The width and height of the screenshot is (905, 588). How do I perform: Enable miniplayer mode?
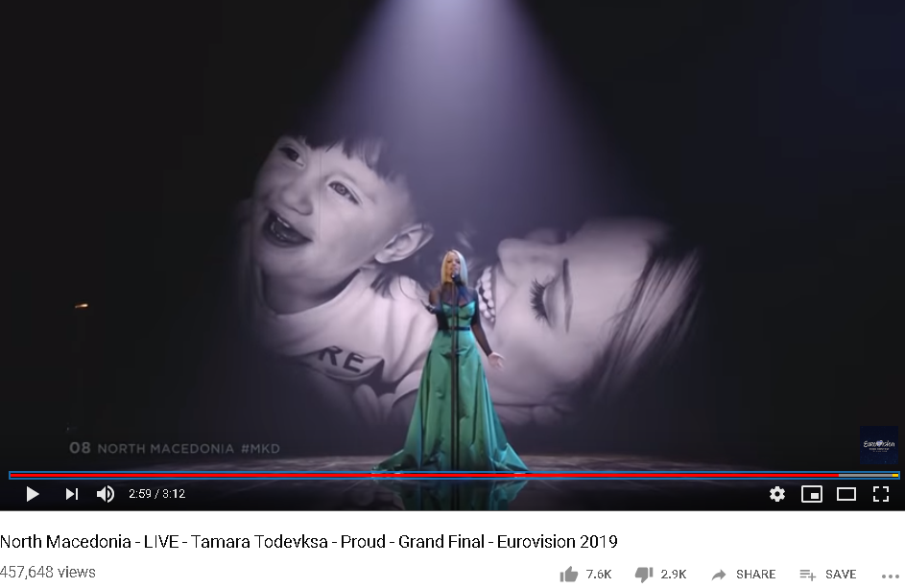(812, 494)
